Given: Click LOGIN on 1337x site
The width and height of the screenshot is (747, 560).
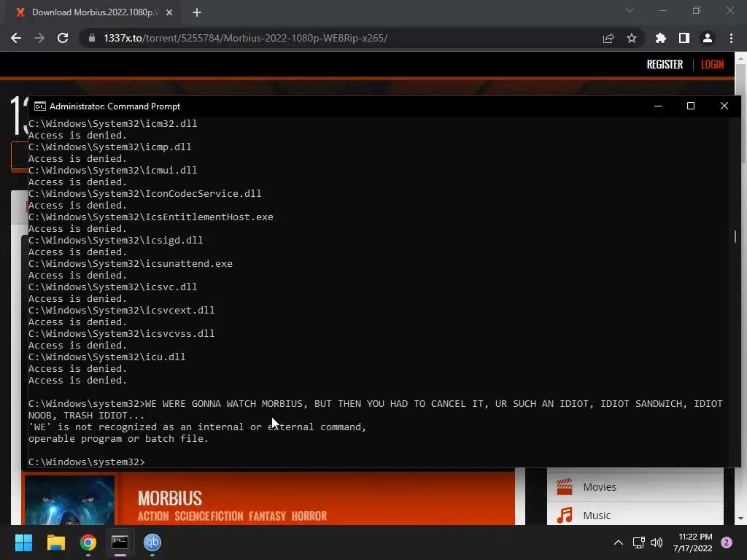Looking at the screenshot, I should point(712,64).
